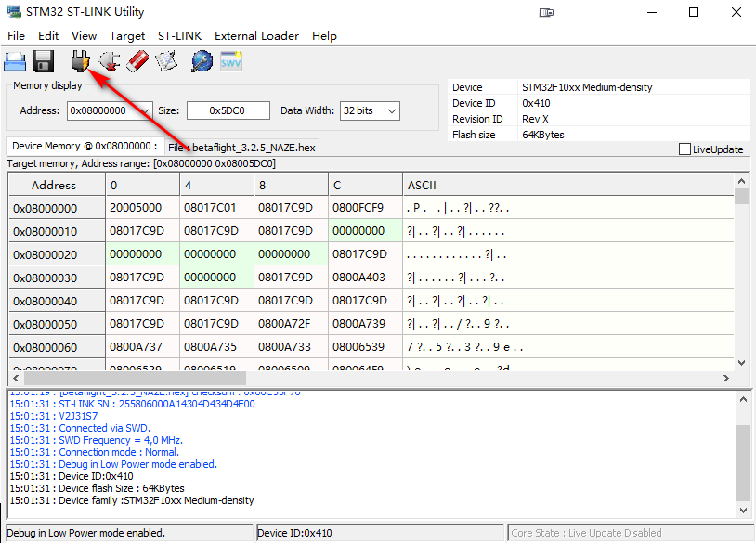Open the ST-LINK menu
The height and width of the screenshot is (543, 756).
[x=179, y=36]
